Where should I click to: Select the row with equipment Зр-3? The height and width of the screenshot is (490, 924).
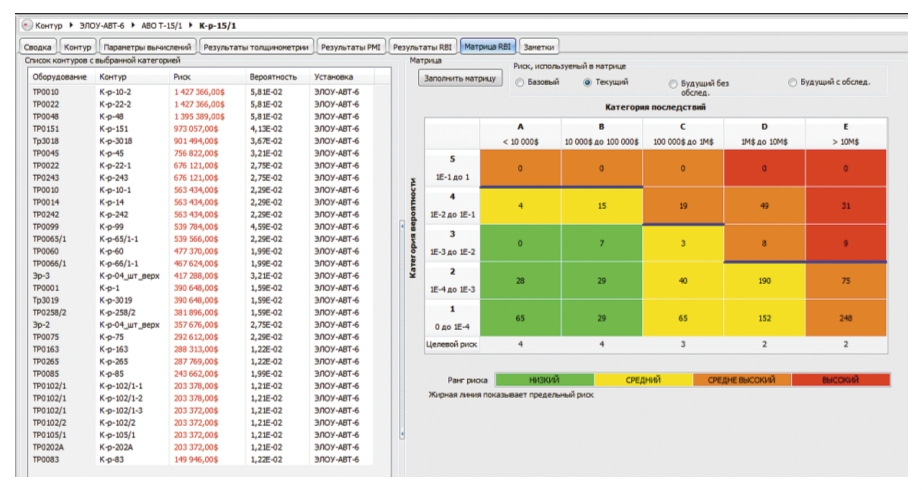(200, 276)
